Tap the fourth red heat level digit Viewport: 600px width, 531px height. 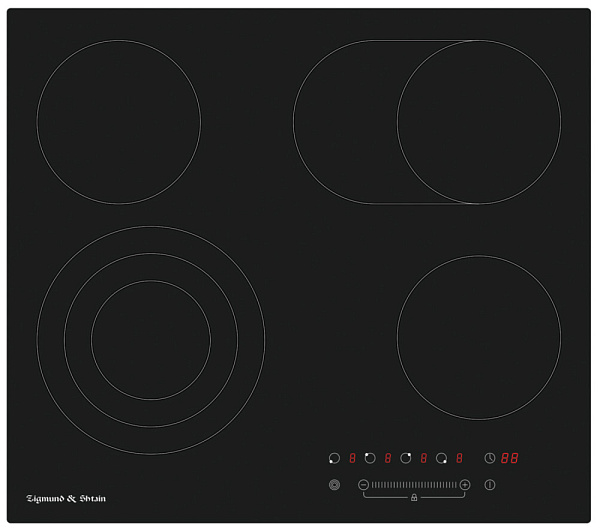(x=459, y=458)
